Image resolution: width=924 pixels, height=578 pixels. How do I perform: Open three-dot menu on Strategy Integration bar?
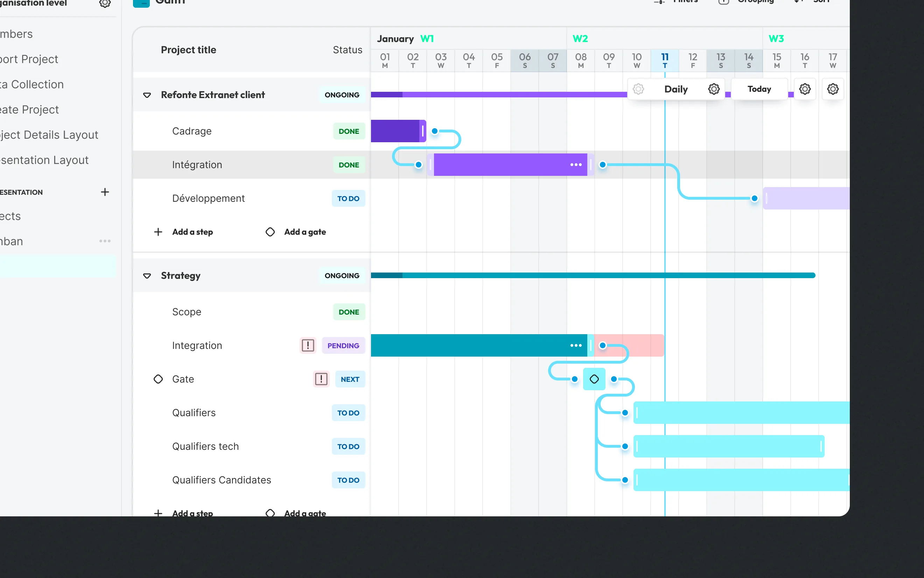576,346
